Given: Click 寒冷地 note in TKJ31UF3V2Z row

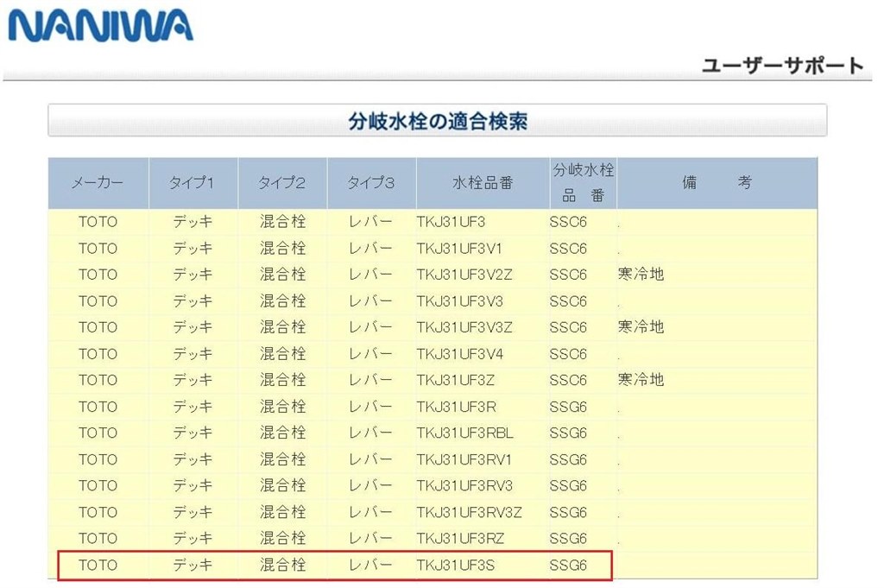Looking at the screenshot, I should [x=641, y=274].
